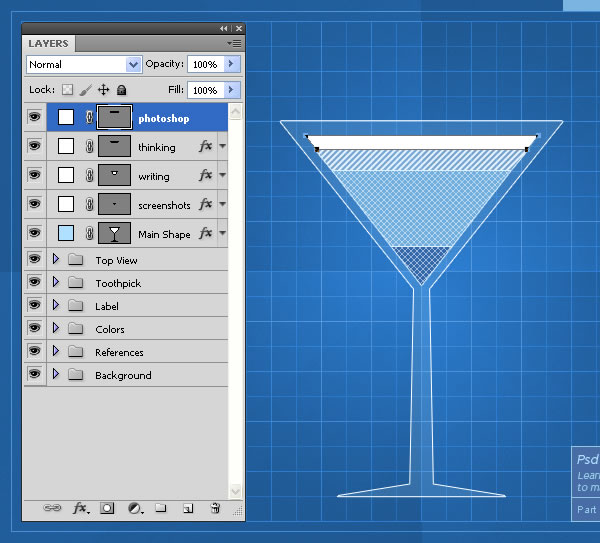Toggle visibility of screenshots layer
The image size is (600, 543).
34,203
